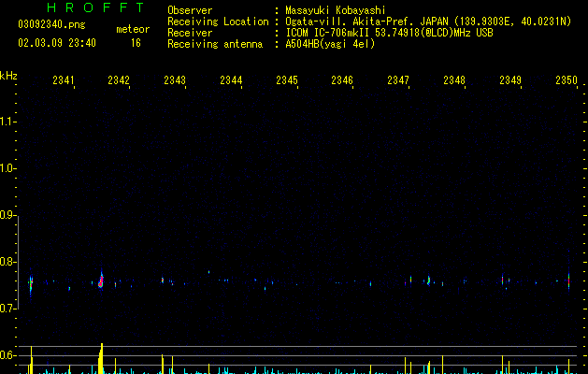Click the 0.7 kHz frequency label
The height and width of the screenshot is (374, 588).
tap(7, 309)
